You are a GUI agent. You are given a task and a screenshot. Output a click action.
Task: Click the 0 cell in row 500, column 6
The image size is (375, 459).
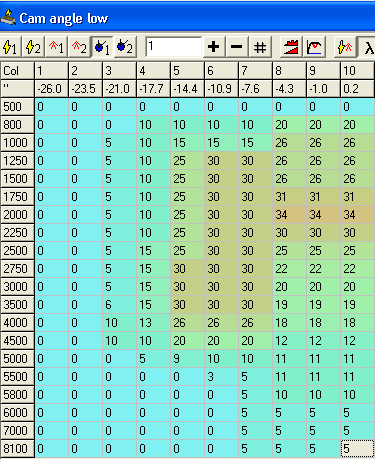[x=222, y=107]
